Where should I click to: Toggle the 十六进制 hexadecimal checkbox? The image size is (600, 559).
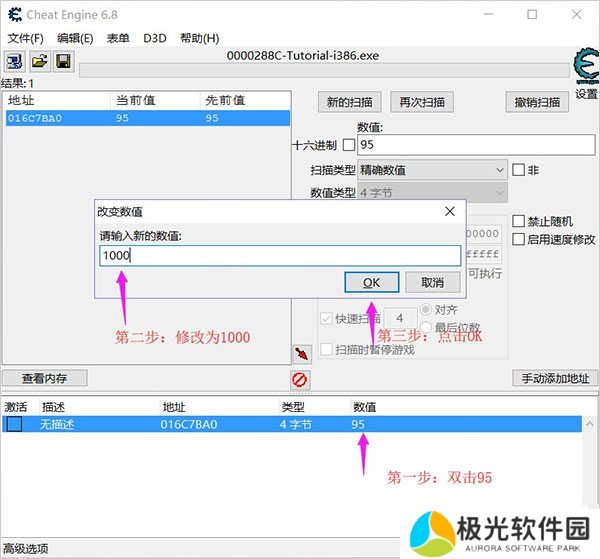click(349, 145)
